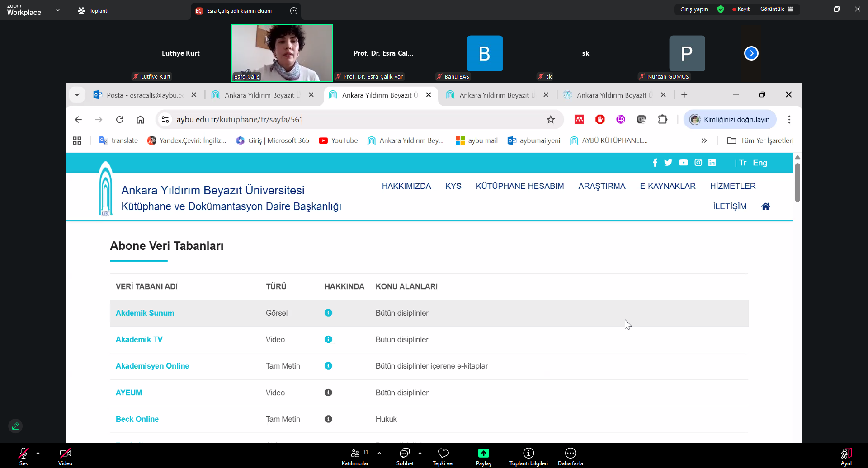Open the Akademisyen Online database link
Screen dimensions: 868x468
[x=152, y=366]
